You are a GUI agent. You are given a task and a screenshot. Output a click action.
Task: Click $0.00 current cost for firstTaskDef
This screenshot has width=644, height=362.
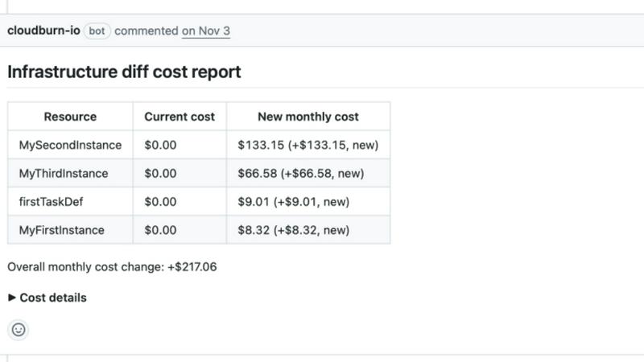click(x=180, y=202)
